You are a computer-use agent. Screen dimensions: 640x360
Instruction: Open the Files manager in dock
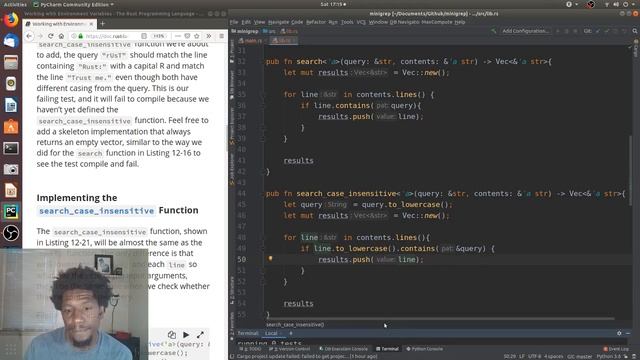click(11, 62)
